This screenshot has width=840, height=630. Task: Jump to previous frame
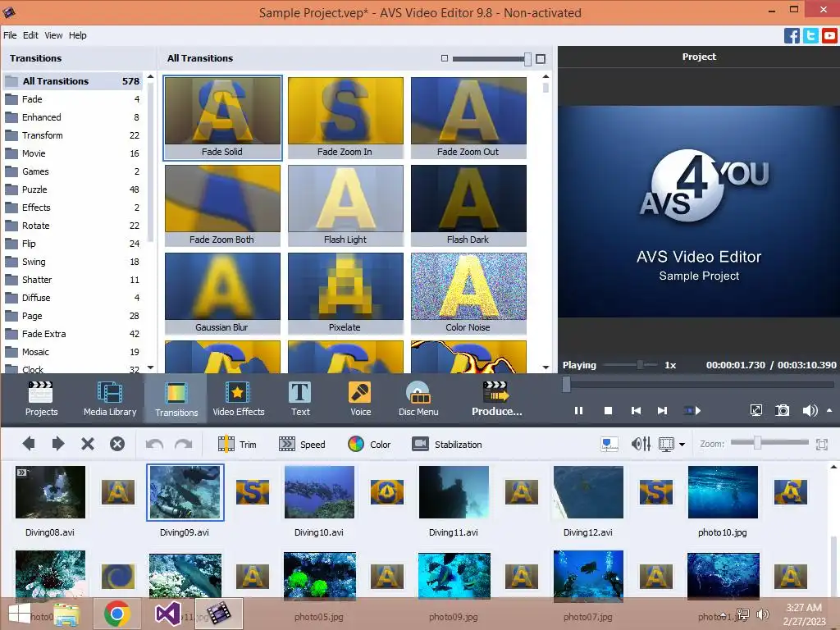tap(636, 411)
